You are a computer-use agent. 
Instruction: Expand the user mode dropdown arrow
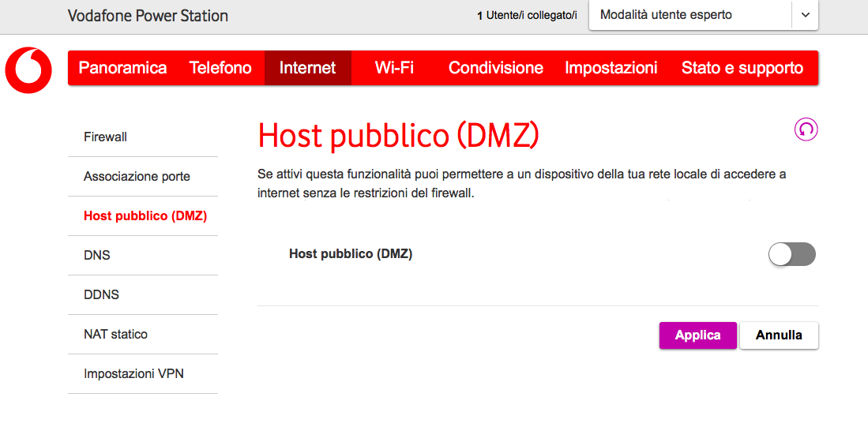[805, 15]
